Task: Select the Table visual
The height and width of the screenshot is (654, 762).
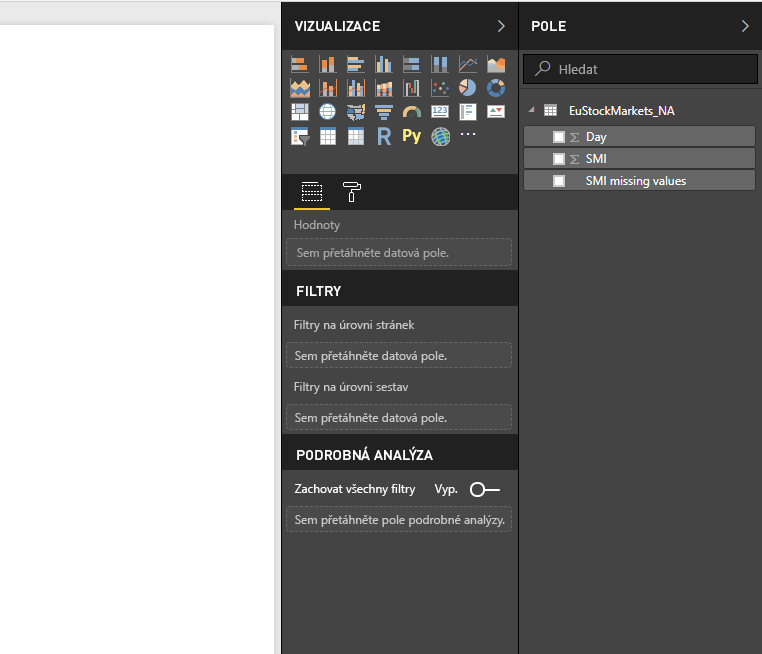Action: pyautogui.click(x=328, y=137)
